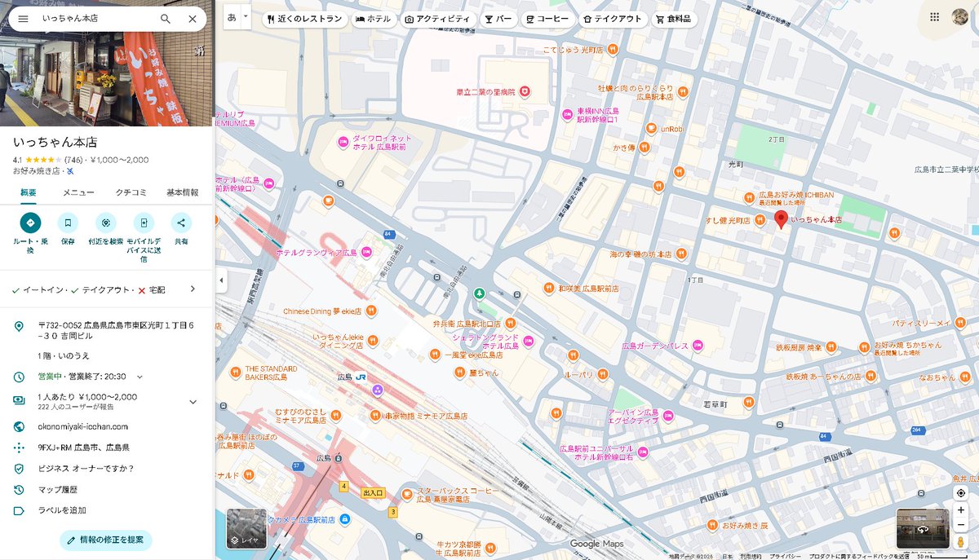This screenshot has width=979, height=560.
Task: Open the account profile avatar
Action: tap(960, 16)
